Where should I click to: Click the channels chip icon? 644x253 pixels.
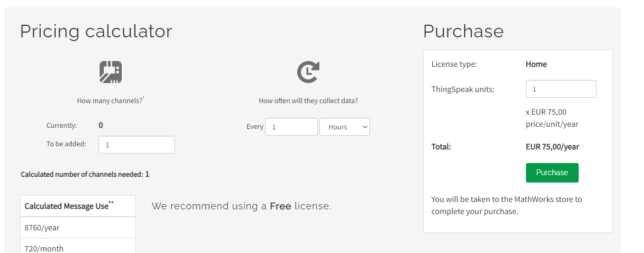point(111,72)
